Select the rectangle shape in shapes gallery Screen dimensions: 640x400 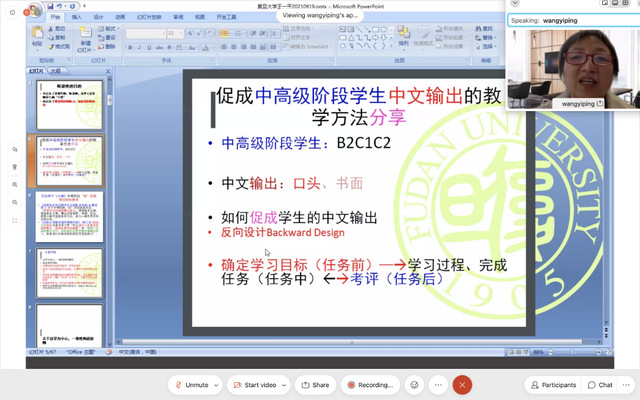tap(375, 29)
